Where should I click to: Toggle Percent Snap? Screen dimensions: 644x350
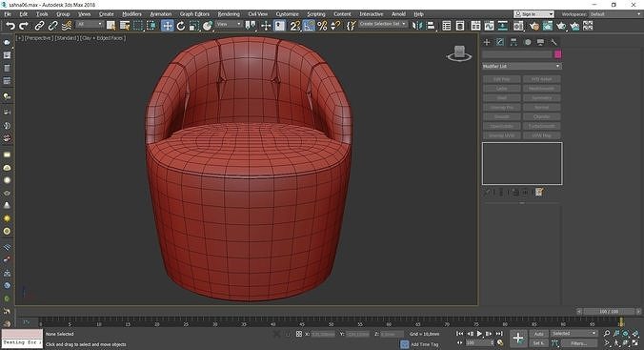tap(322, 26)
